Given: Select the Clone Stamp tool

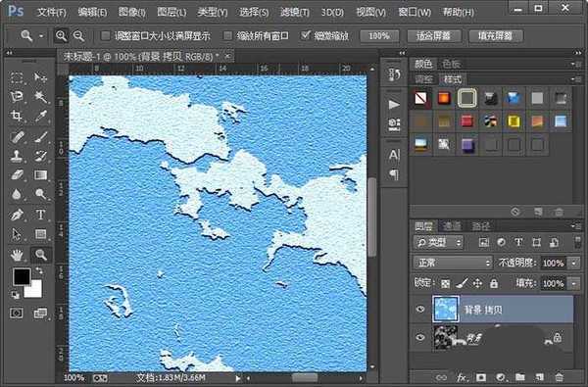Looking at the screenshot, I should [x=17, y=156].
